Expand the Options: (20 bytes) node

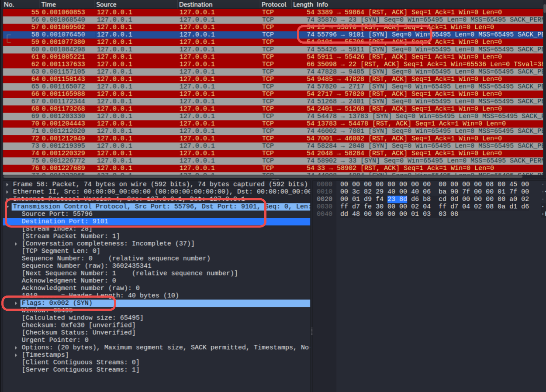pos(16,347)
